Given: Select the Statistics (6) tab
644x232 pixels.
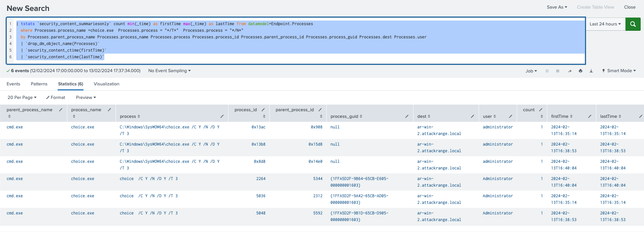Looking at the screenshot, I should point(71,84).
